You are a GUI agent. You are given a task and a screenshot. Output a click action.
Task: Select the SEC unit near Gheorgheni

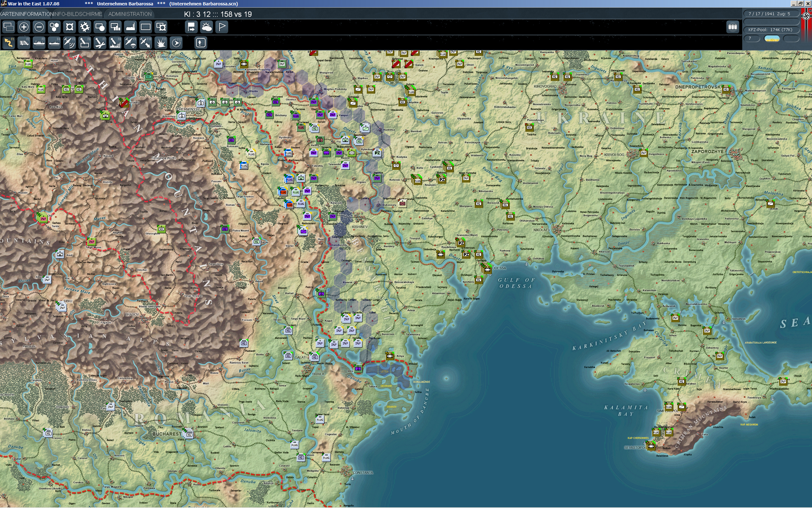click(x=161, y=229)
